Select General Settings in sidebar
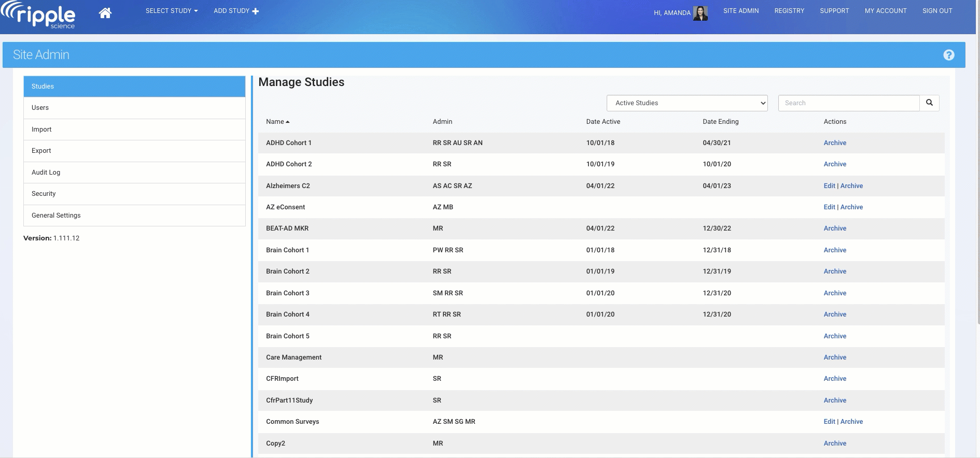 pos(134,216)
